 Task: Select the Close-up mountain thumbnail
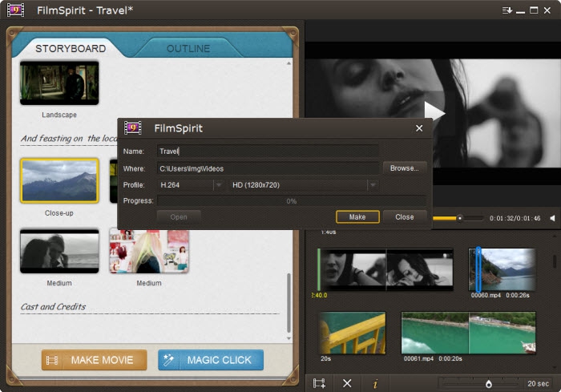point(59,181)
